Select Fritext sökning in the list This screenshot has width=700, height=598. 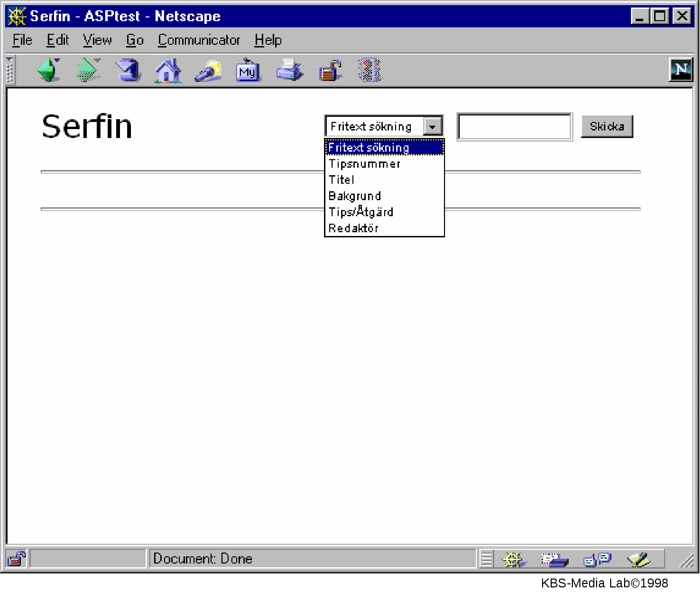tap(384, 148)
